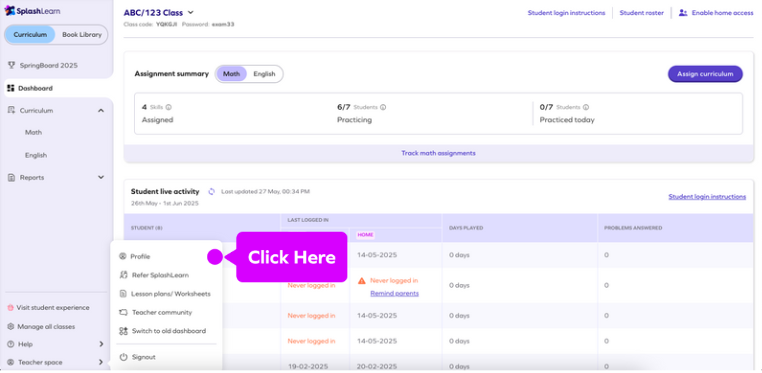Click Remind parents link
The width and height of the screenshot is (762, 373).
click(394, 293)
